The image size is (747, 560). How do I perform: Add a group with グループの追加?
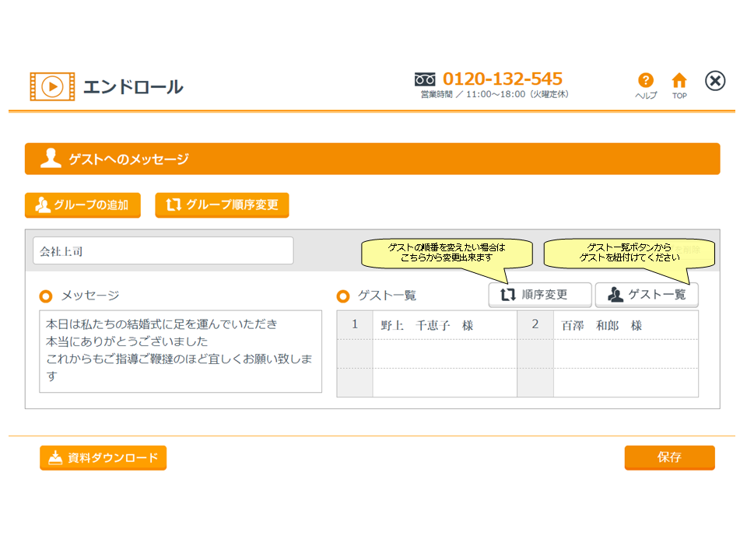[x=82, y=205]
